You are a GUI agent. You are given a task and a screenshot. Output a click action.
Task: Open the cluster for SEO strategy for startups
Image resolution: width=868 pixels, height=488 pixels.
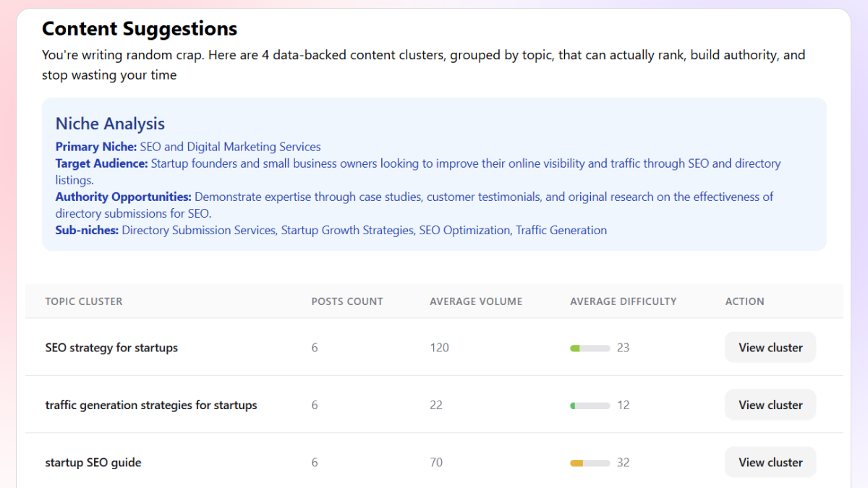click(x=770, y=348)
